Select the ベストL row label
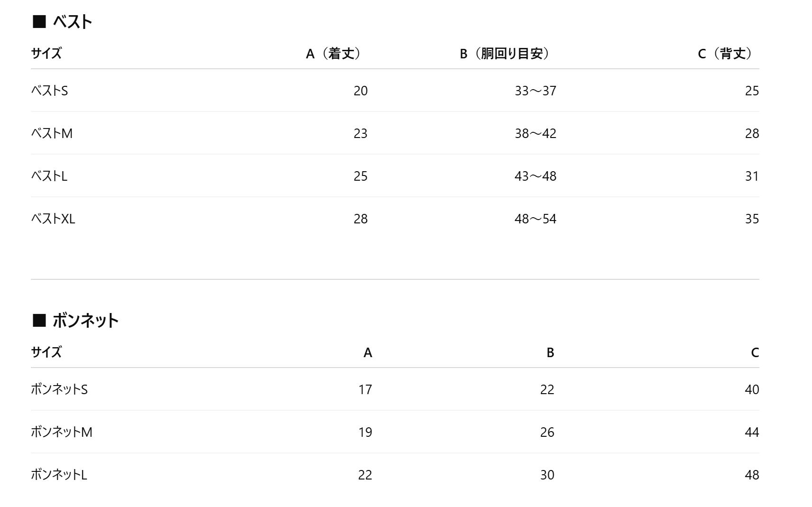The width and height of the screenshot is (812, 507). coord(49,176)
